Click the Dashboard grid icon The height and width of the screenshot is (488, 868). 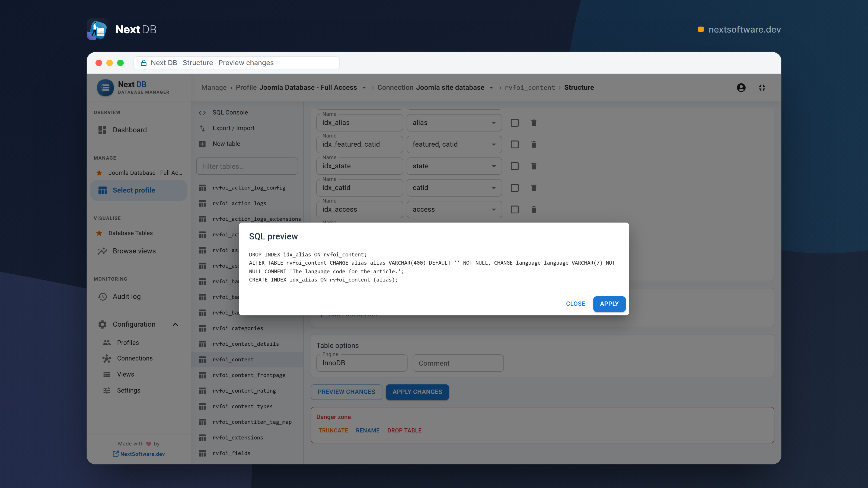(x=103, y=130)
